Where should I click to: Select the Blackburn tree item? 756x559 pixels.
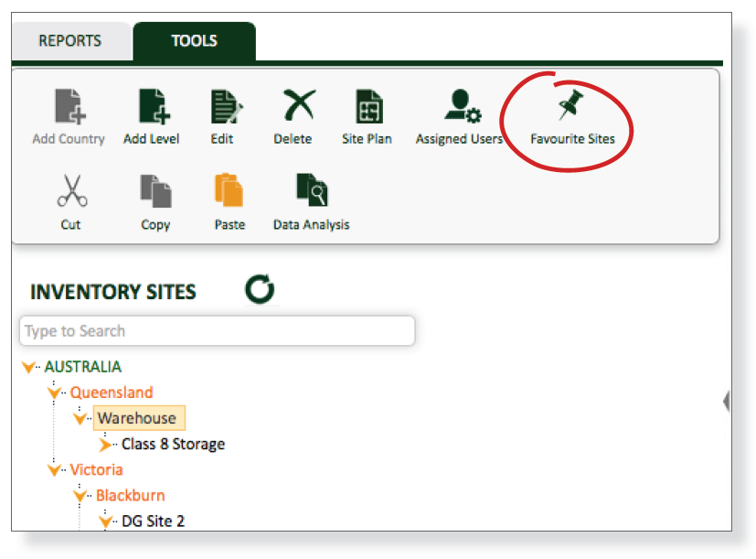point(130,495)
